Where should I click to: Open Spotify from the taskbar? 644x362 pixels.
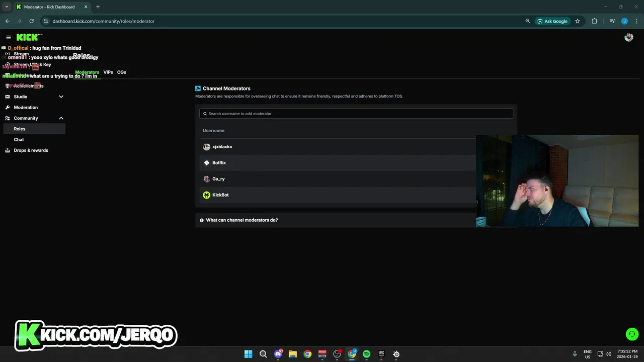tap(367, 354)
